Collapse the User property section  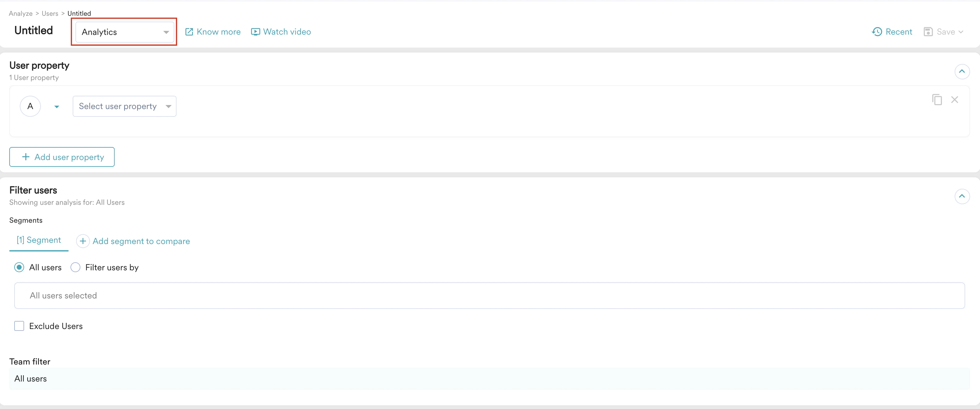tap(962, 71)
